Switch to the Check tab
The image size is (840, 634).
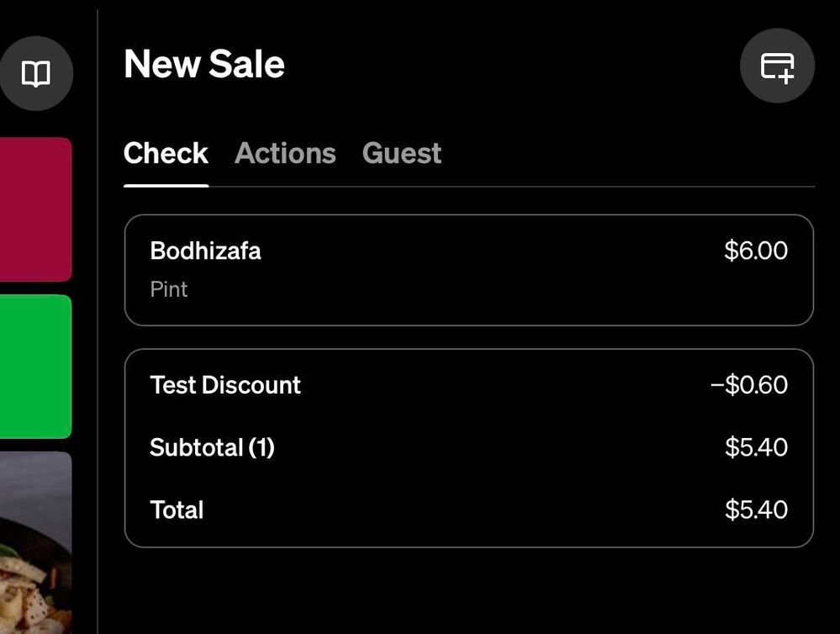point(166,153)
